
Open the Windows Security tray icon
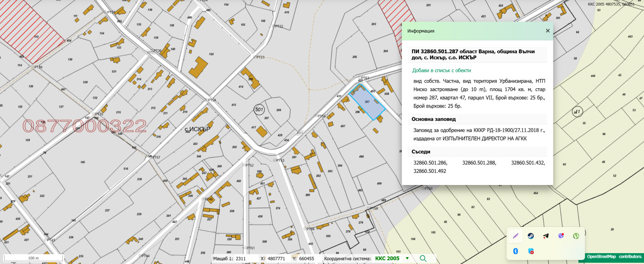(x=530, y=251)
